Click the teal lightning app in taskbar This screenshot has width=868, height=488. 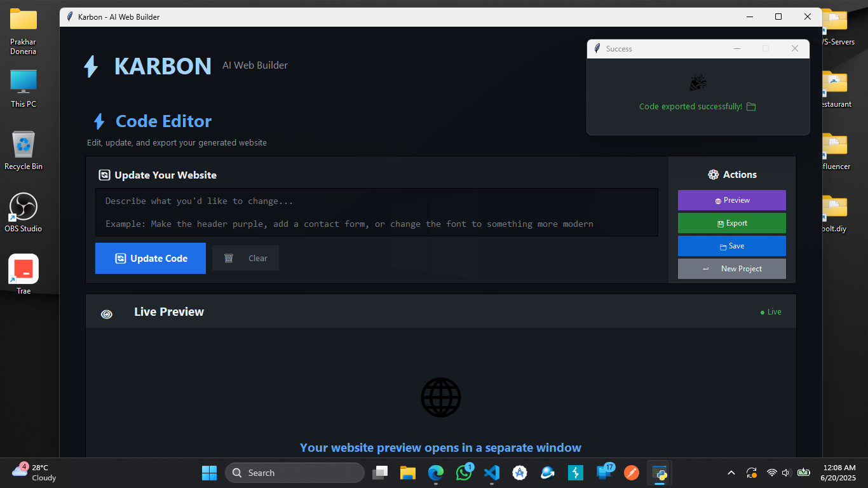point(576,473)
